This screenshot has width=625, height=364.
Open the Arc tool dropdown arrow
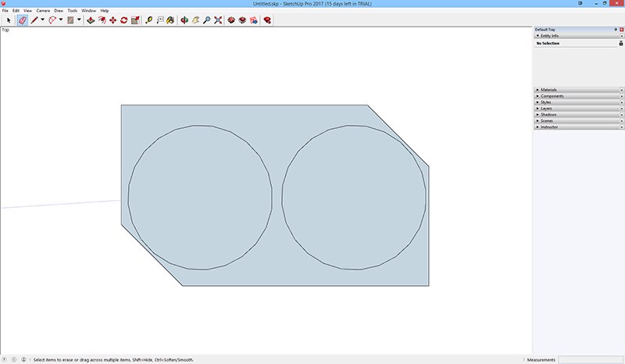(x=61, y=20)
